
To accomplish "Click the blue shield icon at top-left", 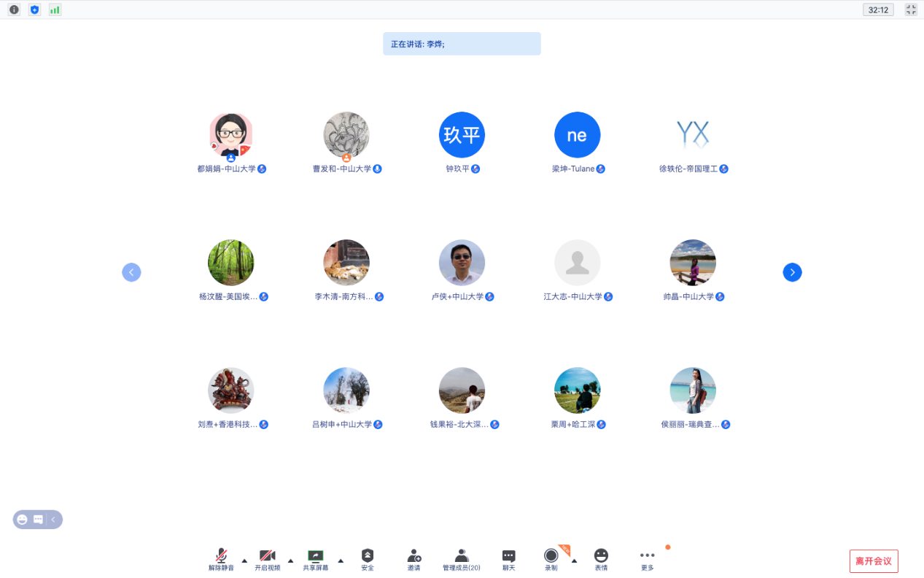I will coord(34,9).
